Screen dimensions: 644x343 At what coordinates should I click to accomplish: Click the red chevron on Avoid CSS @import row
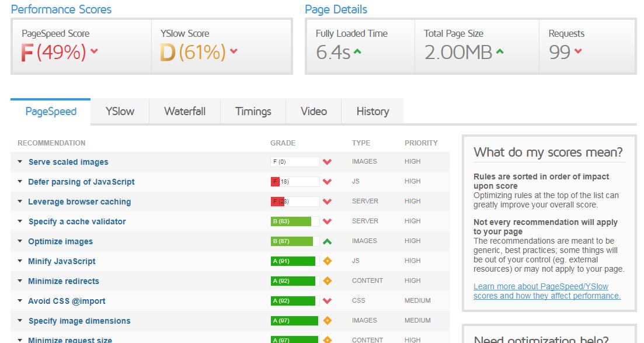click(x=327, y=300)
